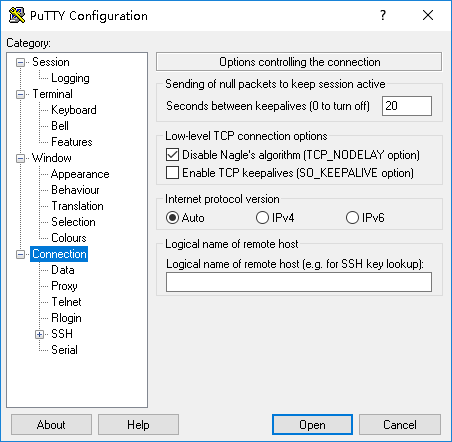This screenshot has width=452, height=442.
Task: Focus the seconds between keepalives field
Action: pos(407,106)
